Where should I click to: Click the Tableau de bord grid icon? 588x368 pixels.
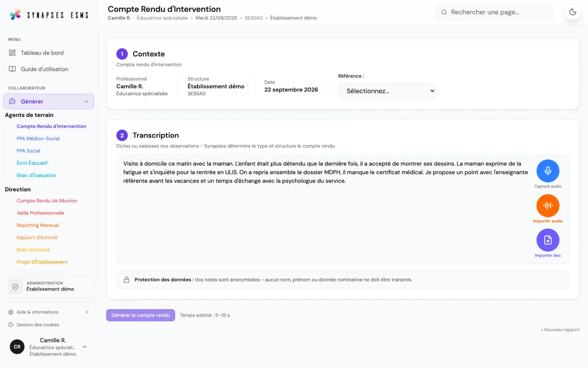click(12, 53)
